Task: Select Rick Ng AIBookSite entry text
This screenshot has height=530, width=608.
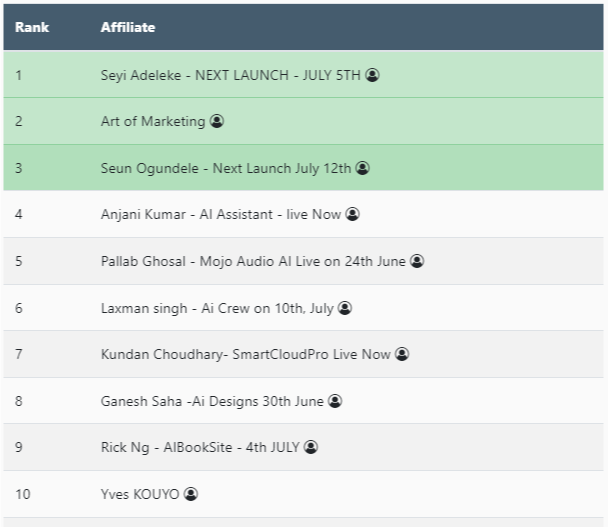Action: click(x=200, y=447)
